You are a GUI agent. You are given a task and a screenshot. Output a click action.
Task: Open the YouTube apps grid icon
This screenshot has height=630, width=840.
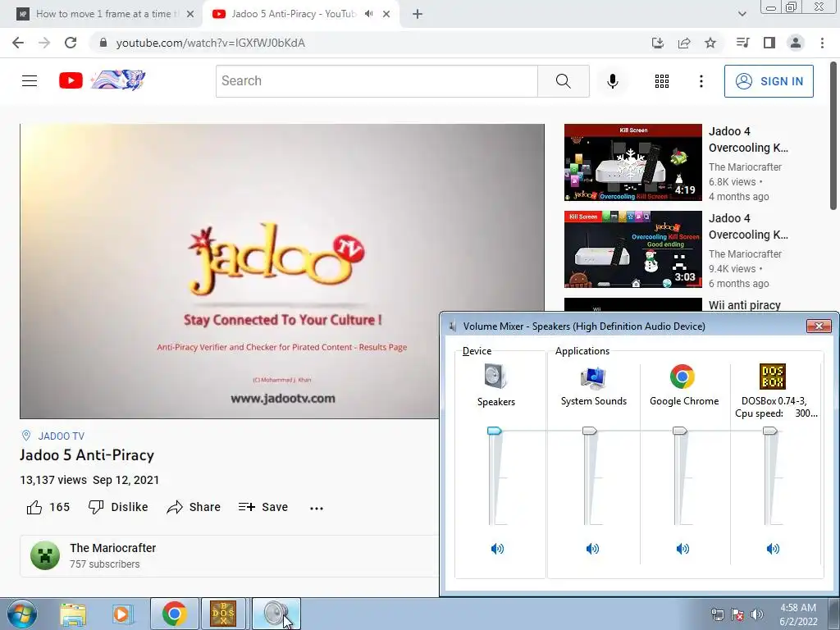662,81
